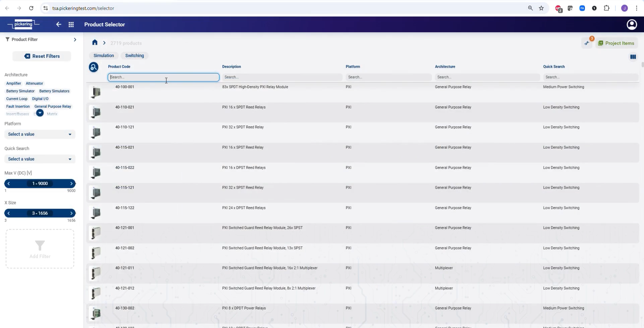The height and width of the screenshot is (328, 644).
Task: Click the Reset Filters button
Action: tap(42, 56)
